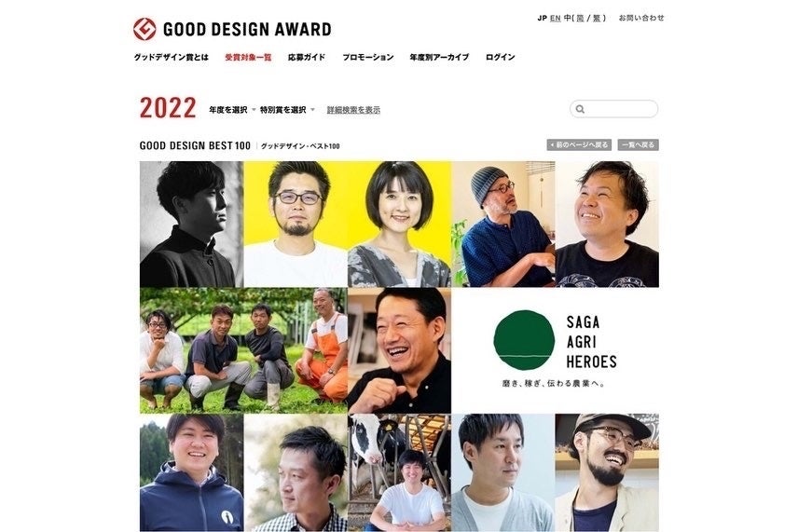Viewport: 798px width, 532px height.
Task: Switch language to EN
Action: point(556,18)
